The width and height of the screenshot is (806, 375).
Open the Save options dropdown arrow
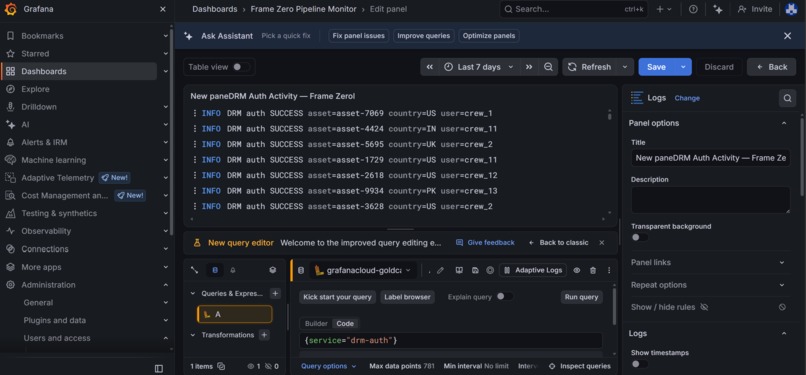pyautogui.click(x=683, y=67)
